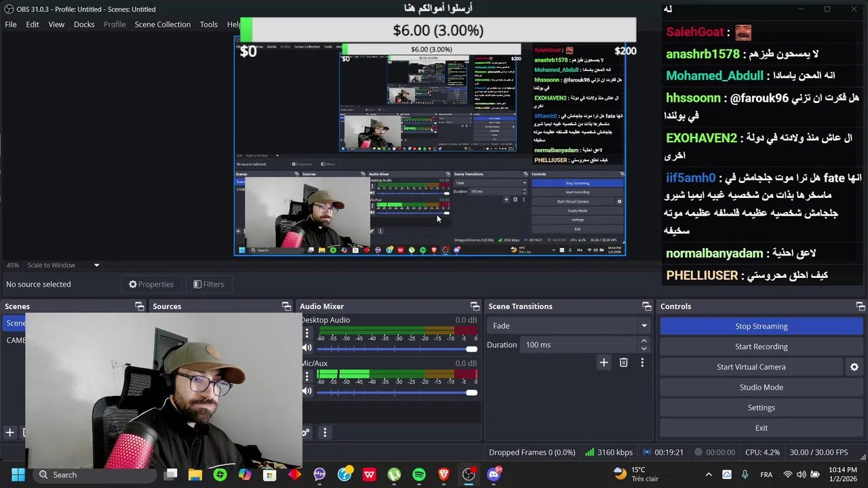Open the Docks menu

[x=84, y=24]
